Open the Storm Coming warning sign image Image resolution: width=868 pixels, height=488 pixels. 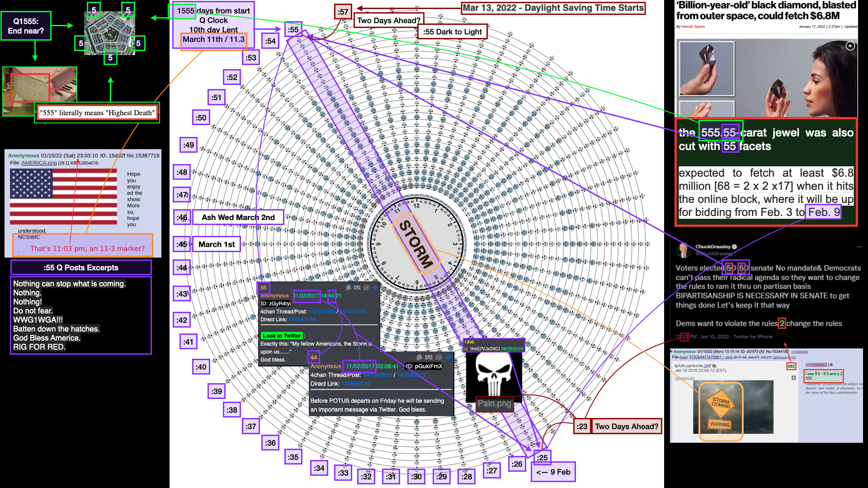tap(733, 407)
